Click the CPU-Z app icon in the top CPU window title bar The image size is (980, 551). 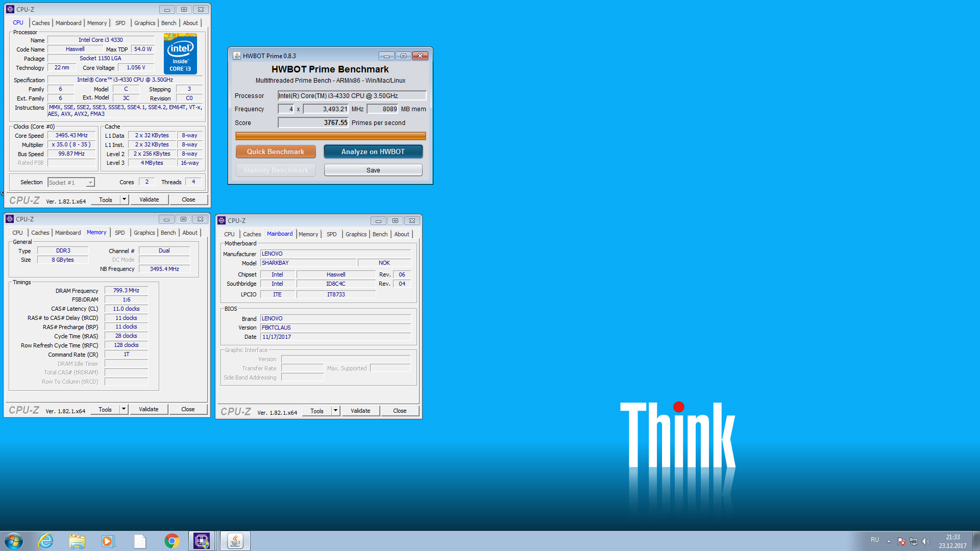(10, 9)
